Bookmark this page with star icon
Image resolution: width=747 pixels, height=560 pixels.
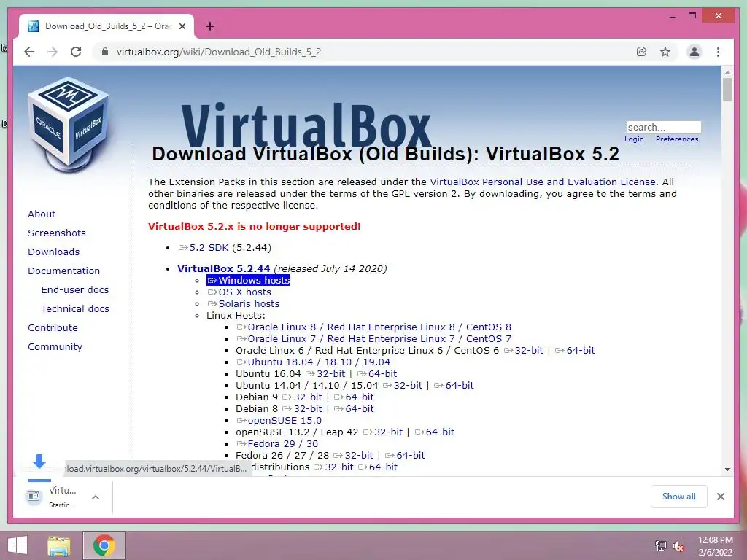665,52
